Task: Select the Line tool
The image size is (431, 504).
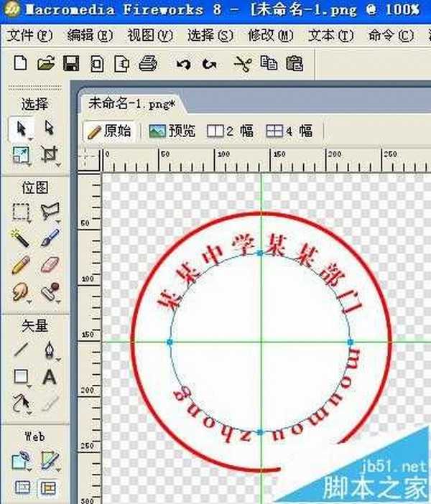Action: point(22,350)
